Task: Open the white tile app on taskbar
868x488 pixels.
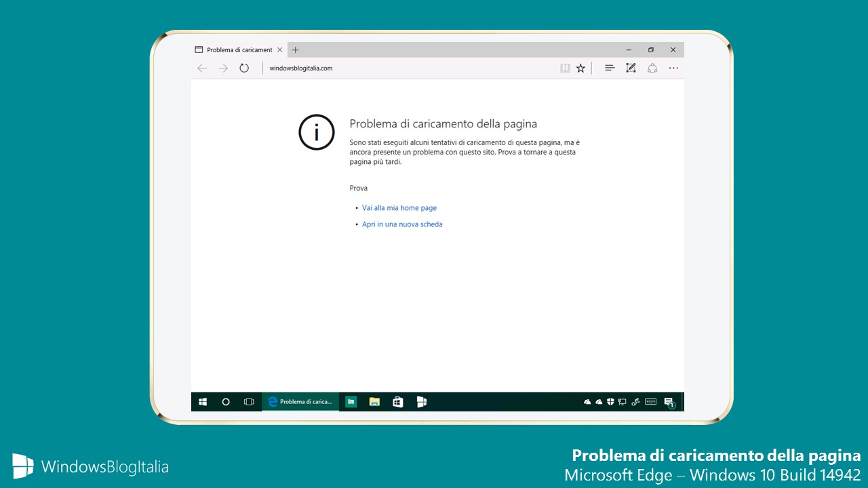Action: click(x=421, y=402)
